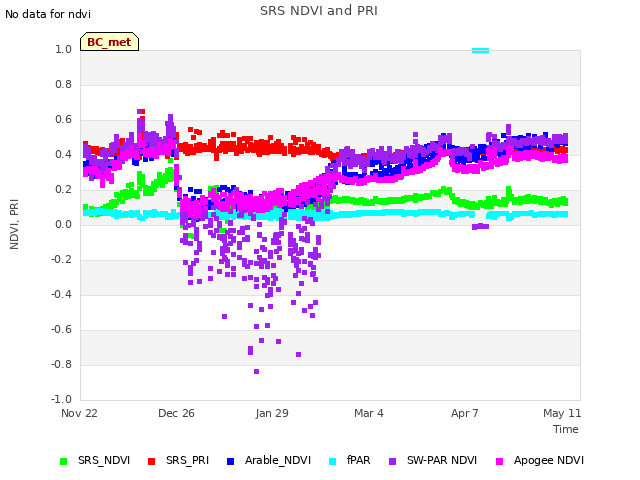The image size is (640, 480).
Task: Click the -0.8 y-axis tick label
Action: (x=61, y=364)
